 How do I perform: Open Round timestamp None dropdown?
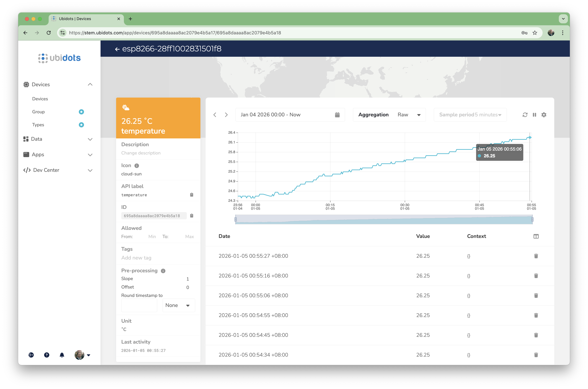(178, 305)
